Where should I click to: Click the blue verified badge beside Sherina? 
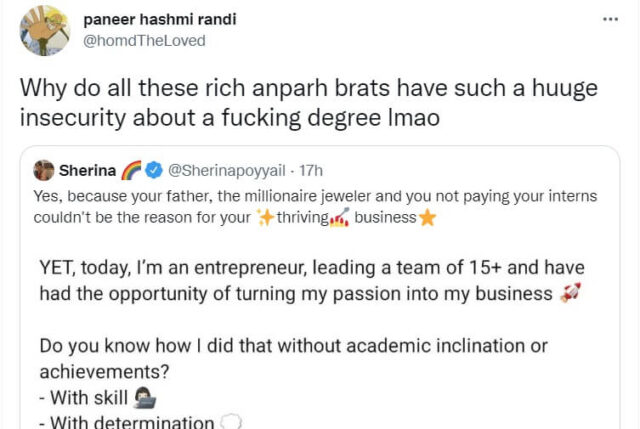pyautogui.click(x=157, y=170)
